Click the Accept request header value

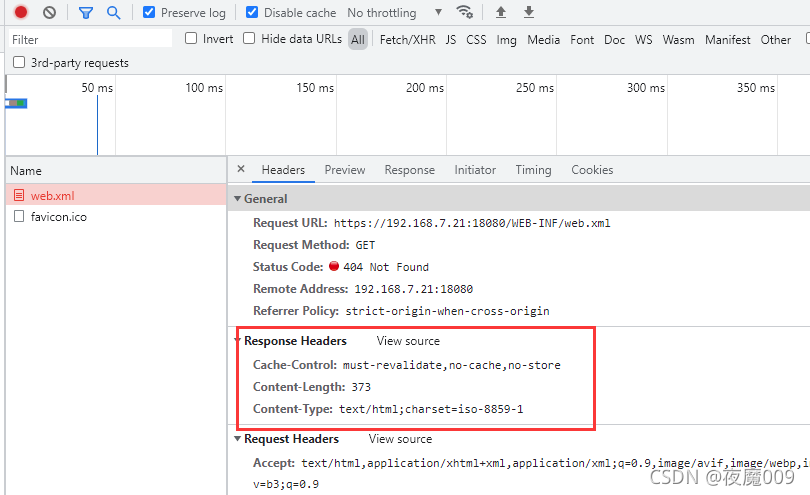pyautogui.click(x=555, y=463)
